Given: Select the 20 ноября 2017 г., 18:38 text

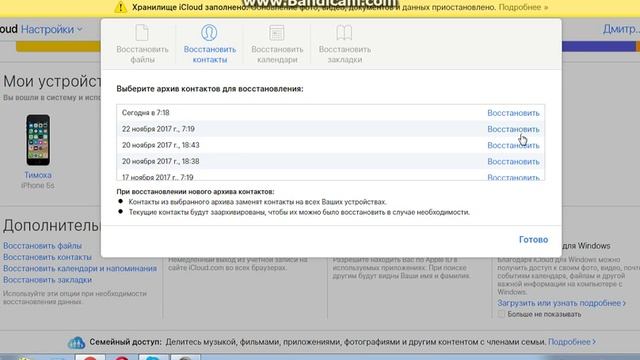Looking at the screenshot, I should click(x=161, y=162).
